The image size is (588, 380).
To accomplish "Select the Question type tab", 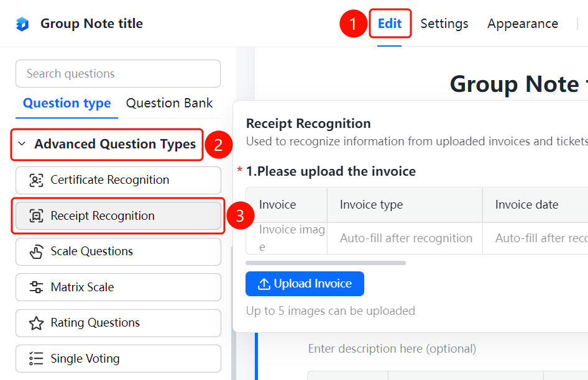I will (67, 103).
